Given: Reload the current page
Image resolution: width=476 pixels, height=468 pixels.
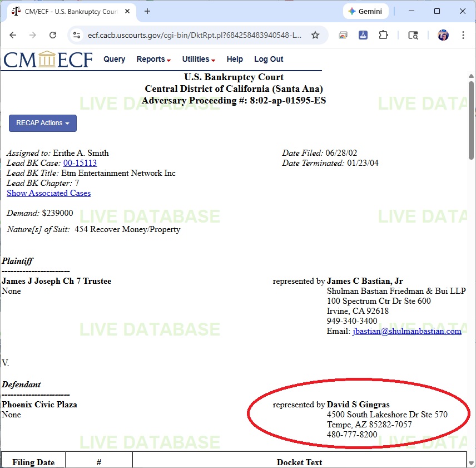Looking at the screenshot, I should click(x=53, y=35).
